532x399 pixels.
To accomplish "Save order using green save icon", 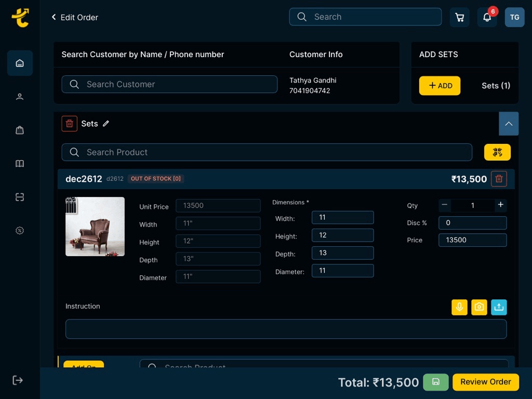I will coord(436,382).
